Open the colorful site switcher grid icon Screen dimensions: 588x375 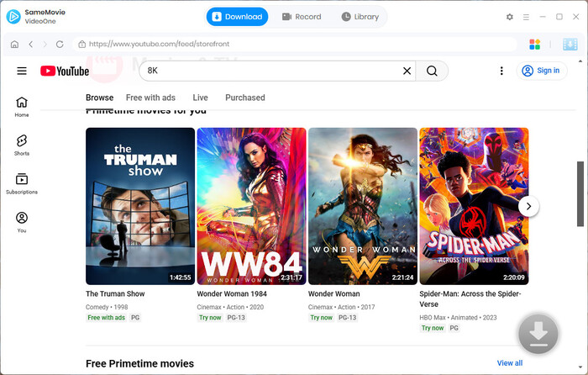pyautogui.click(x=535, y=45)
